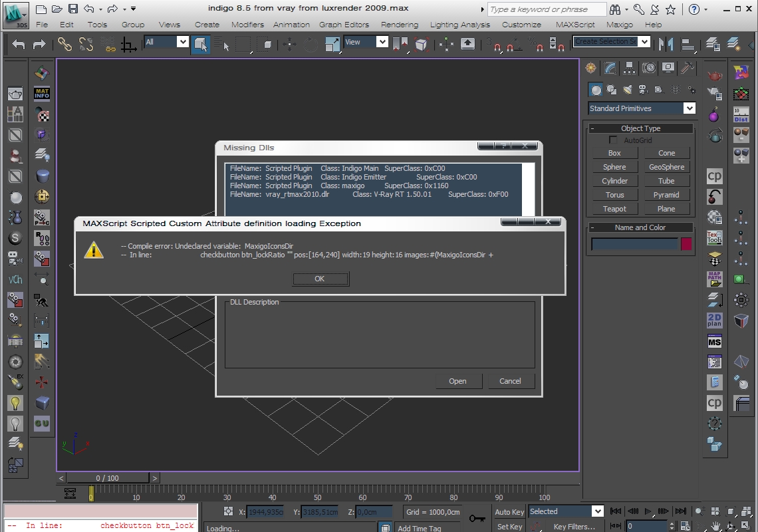This screenshot has height=532, width=758.
Task: Open the 3ds Max application menu button
Action: pyautogui.click(x=15, y=15)
